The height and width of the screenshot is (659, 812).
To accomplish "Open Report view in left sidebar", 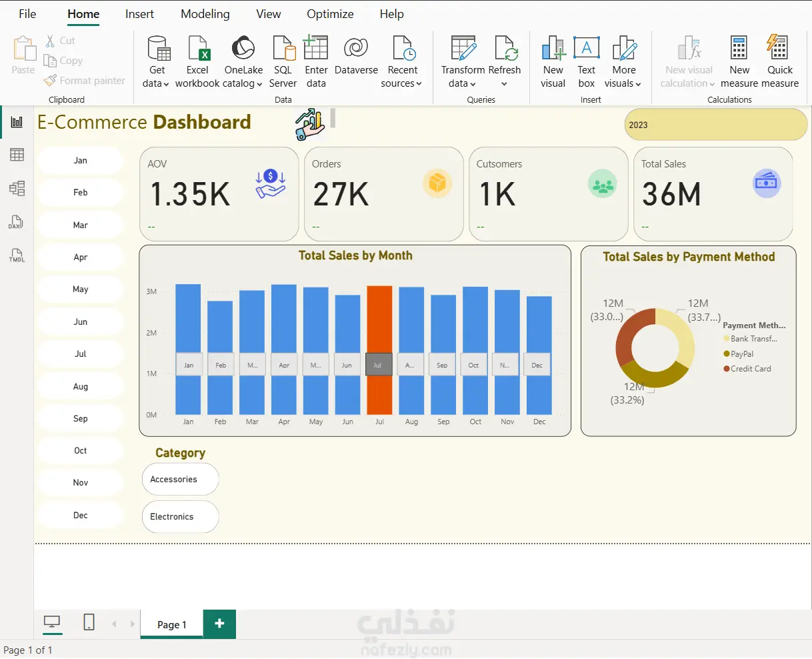I will (x=17, y=122).
